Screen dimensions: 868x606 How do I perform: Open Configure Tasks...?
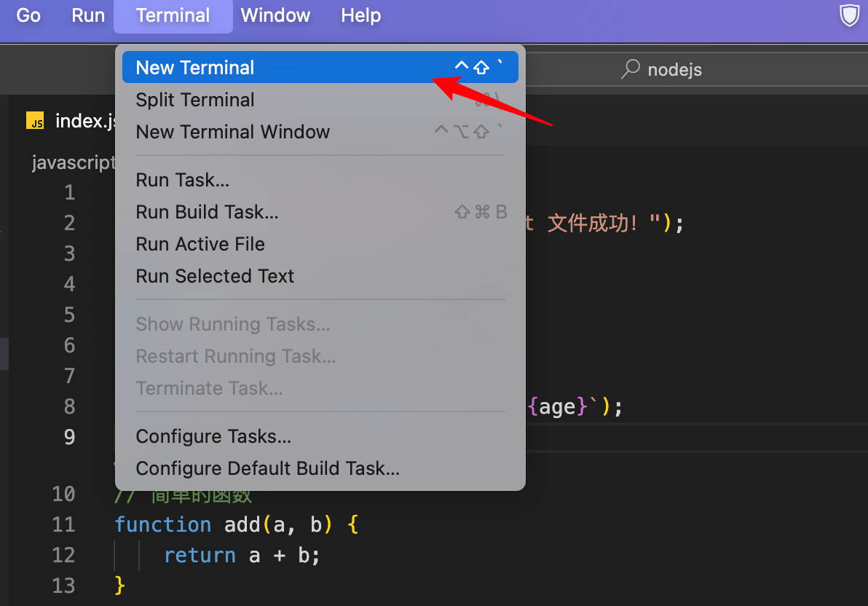213,436
